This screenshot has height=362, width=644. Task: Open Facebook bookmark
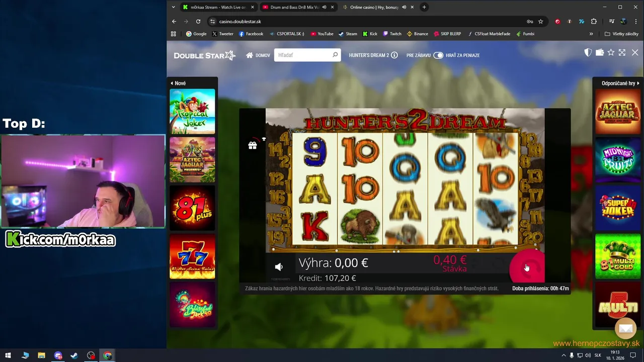point(251,34)
